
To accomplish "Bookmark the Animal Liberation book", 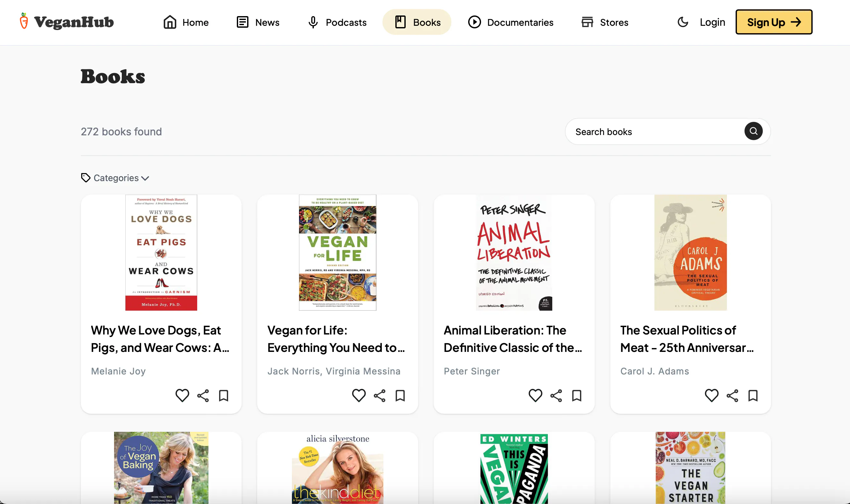I will [577, 396].
